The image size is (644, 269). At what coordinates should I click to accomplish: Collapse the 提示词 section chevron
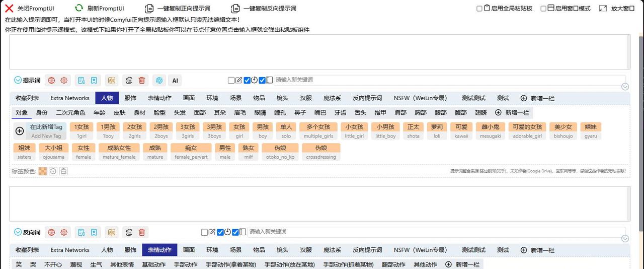click(x=18, y=80)
